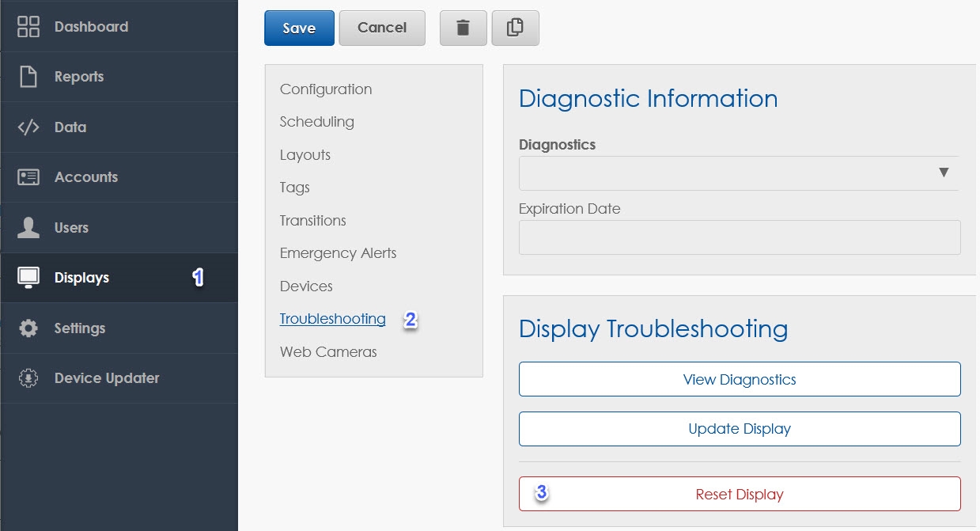
Task: Select the Troubleshooting section link
Action: point(332,319)
